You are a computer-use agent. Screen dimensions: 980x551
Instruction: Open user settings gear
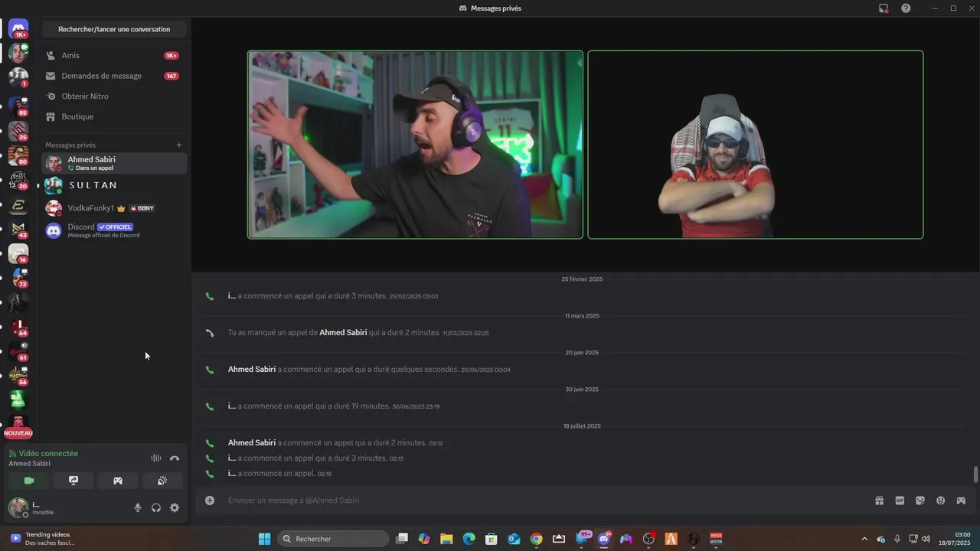coord(175,507)
